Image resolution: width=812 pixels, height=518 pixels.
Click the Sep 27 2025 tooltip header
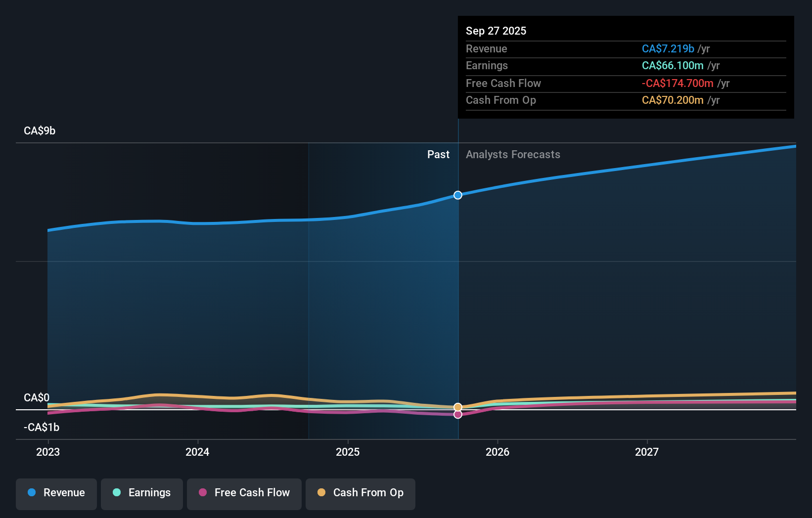pyautogui.click(x=496, y=31)
